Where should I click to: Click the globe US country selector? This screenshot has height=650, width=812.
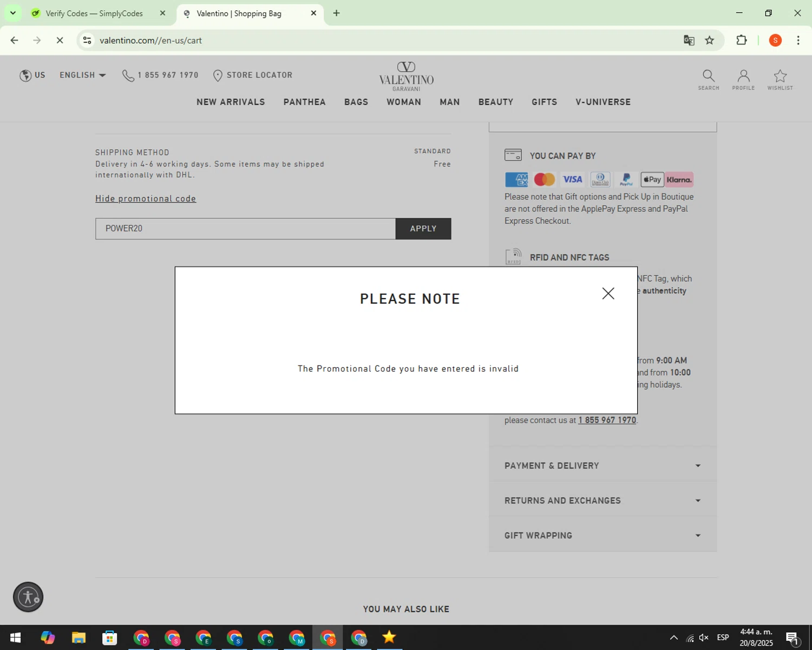click(32, 75)
